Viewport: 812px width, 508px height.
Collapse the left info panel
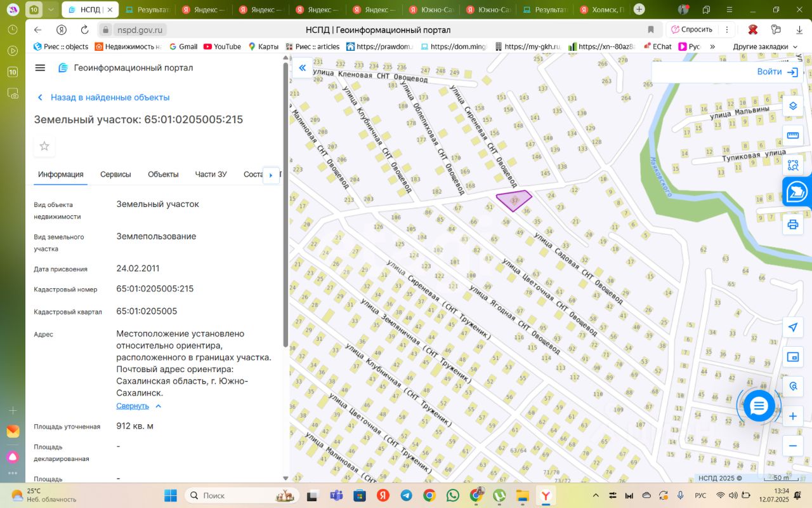click(302, 68)
